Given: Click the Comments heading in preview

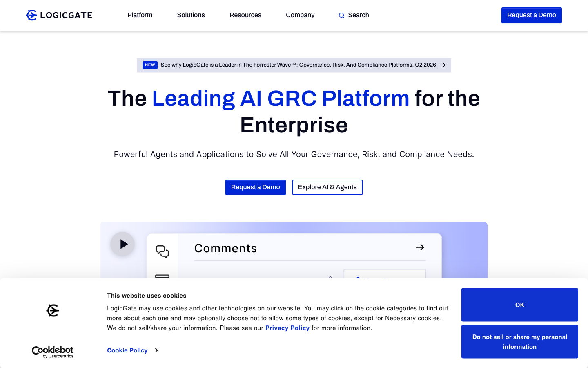Looking at the screenshot, I should pos(225,248).
